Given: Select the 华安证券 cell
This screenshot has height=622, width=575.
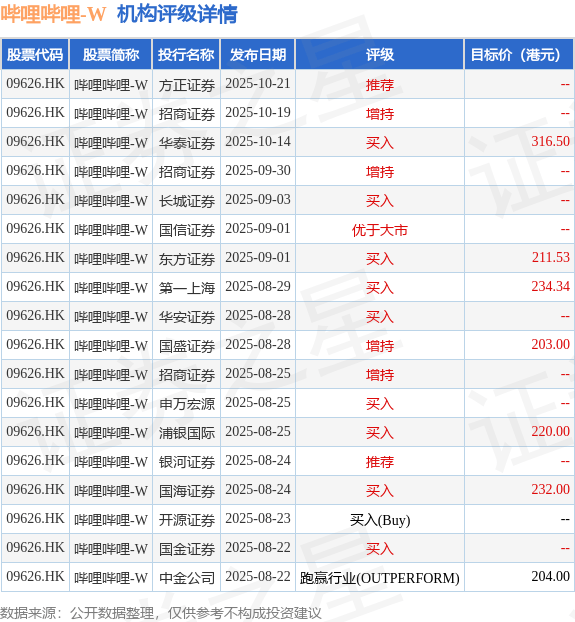Looking at the screenshot, I should [x=187, y=317].
